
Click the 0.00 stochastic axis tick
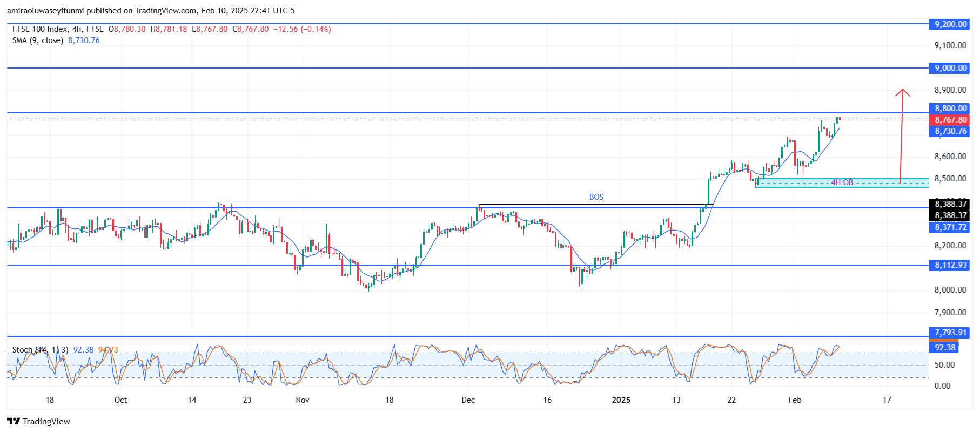click(x=942, y=386)
